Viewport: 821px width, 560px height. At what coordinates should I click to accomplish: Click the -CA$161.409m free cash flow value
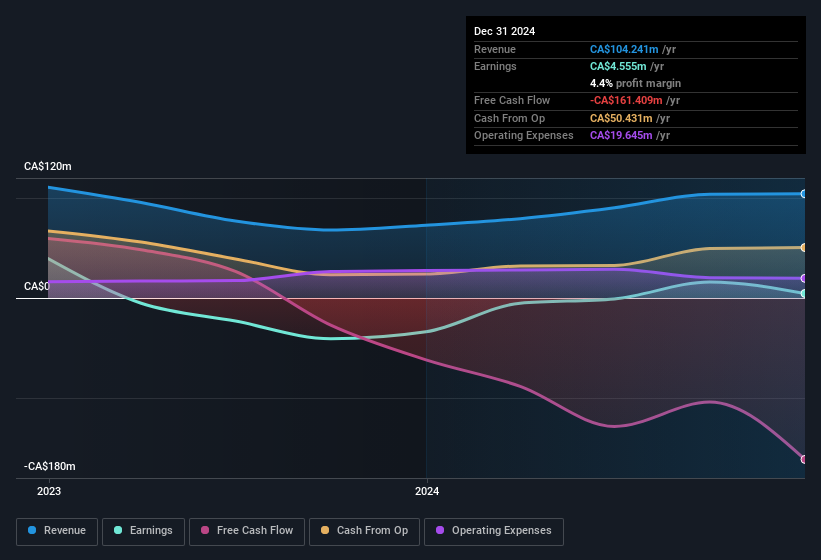[626, 100]
